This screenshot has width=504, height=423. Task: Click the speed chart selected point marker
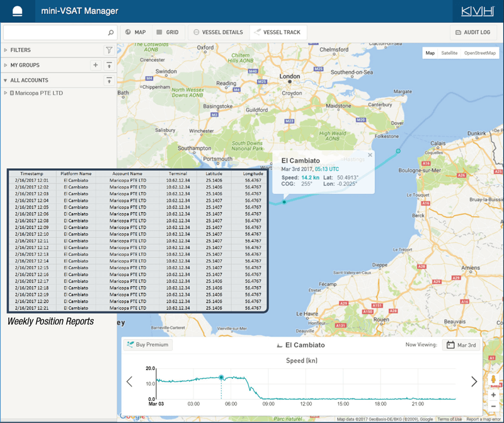(221, 378)
